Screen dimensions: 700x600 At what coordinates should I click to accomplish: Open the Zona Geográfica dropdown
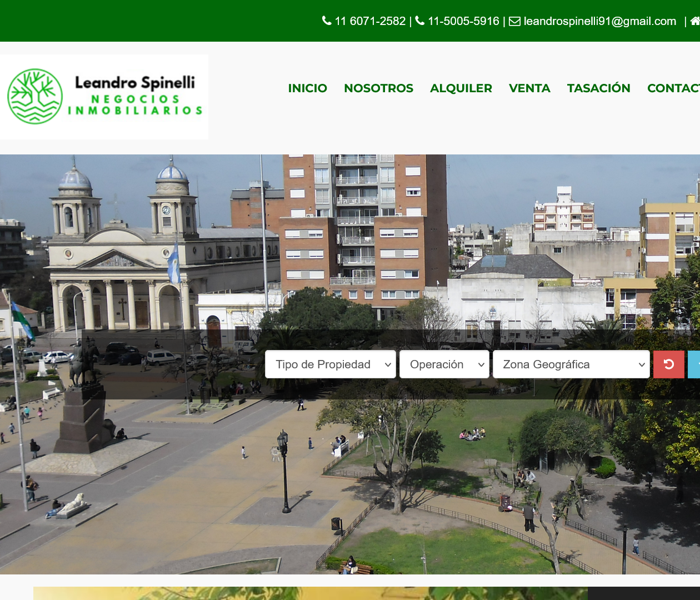(x=571, y=364)
